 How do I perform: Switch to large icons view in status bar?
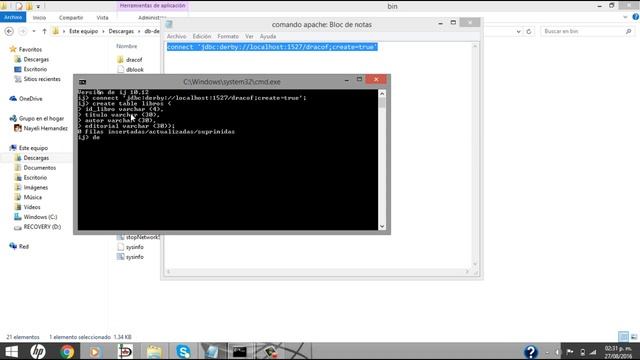(x=633, y=337)
